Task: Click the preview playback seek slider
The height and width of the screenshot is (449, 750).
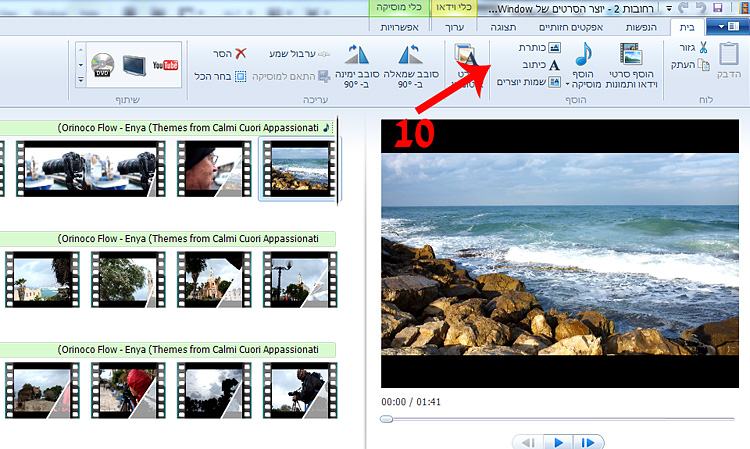Action: coord(560,419)
